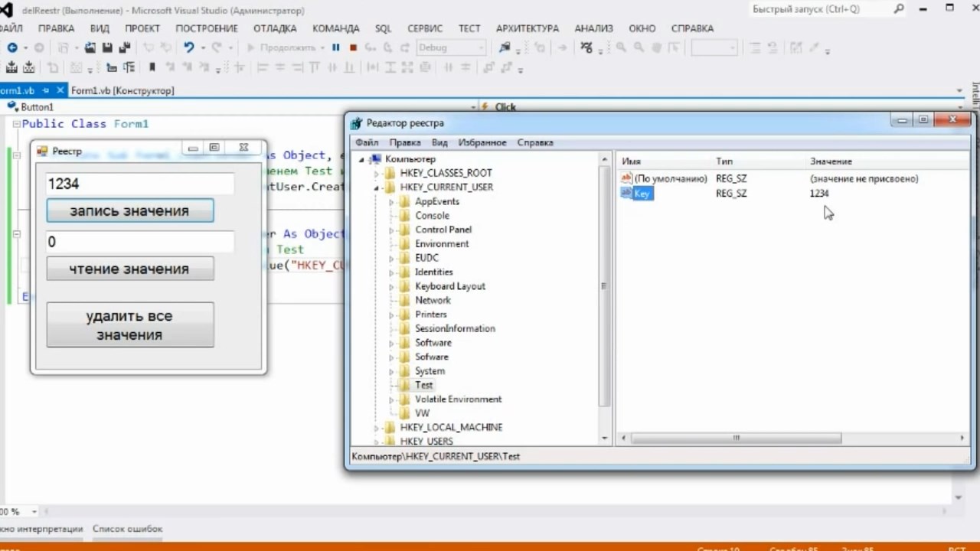Click the text field containing 1234

[x=139, y=184]
